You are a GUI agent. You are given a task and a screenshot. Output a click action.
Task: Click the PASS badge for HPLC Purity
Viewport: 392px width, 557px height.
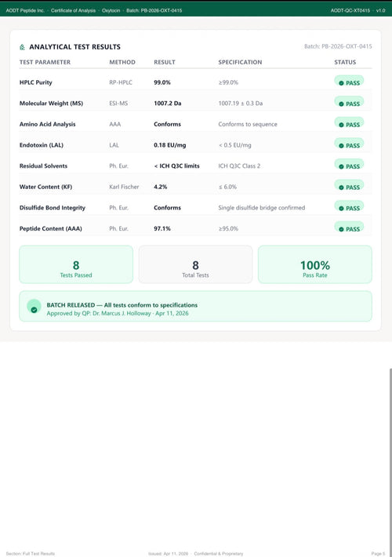(349, 82)
